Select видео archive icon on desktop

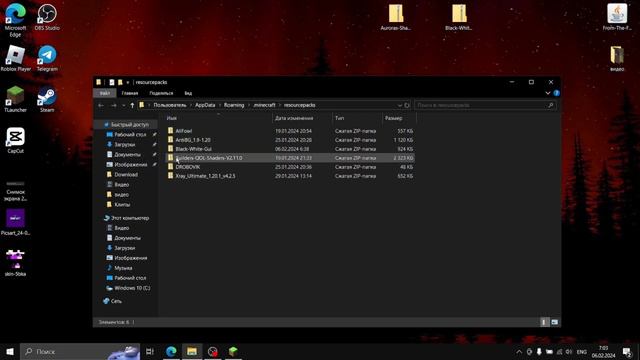(617, 59)
